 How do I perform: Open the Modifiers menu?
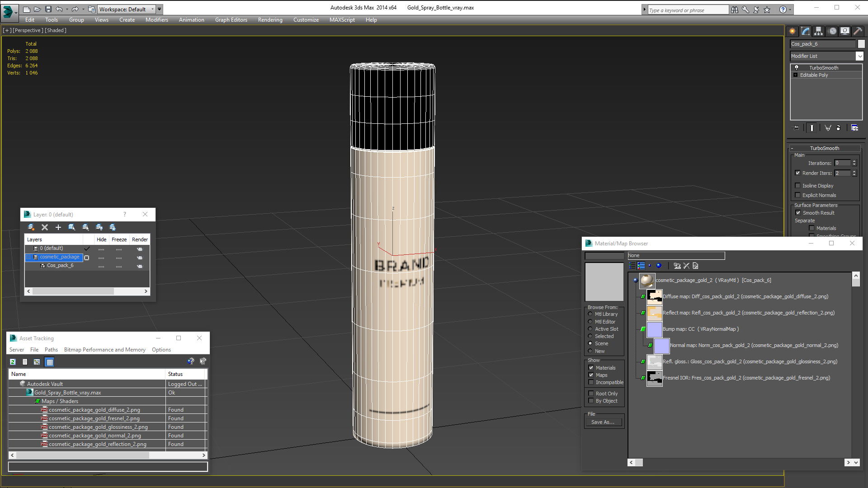click(x=157, y=20)
